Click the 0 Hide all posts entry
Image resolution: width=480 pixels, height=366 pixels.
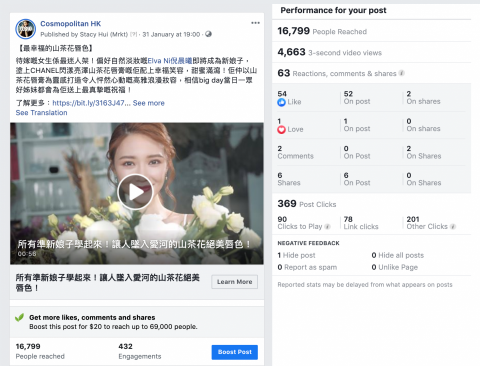(x=398, y=255)
